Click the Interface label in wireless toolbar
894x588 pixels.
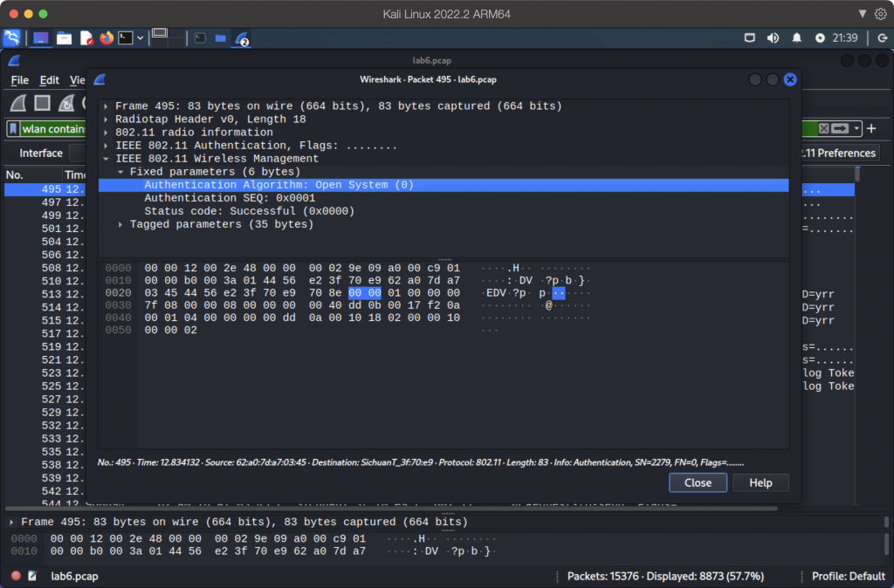pos(41,153)
